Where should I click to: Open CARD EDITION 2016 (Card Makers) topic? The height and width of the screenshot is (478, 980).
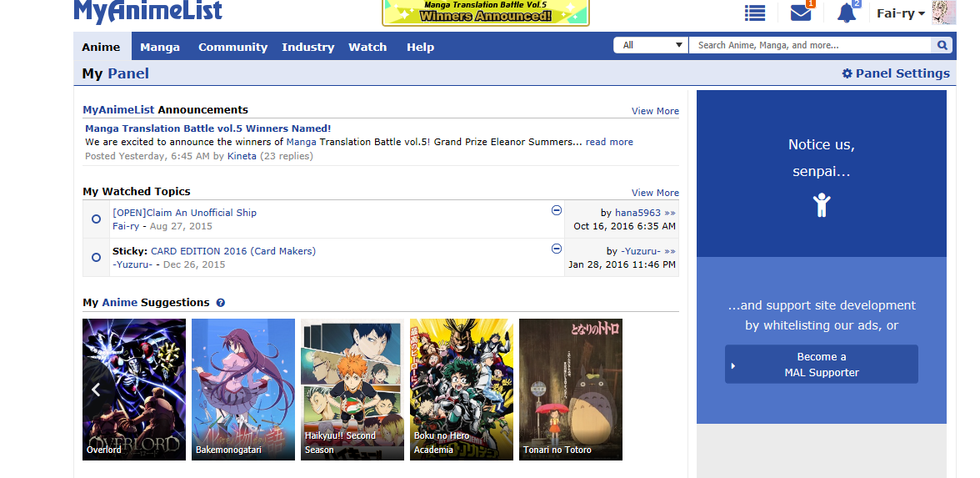[x=233, y=251]
